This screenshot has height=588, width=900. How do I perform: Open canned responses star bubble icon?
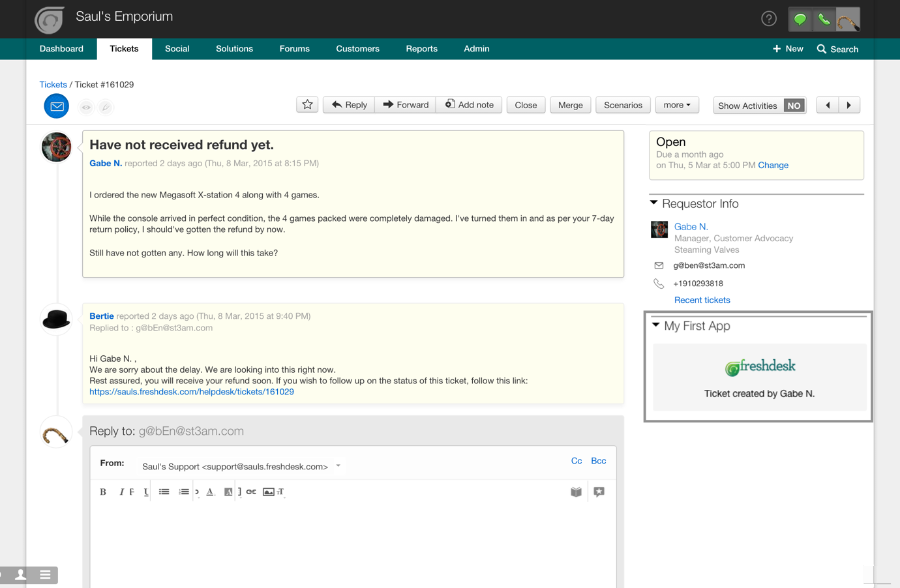599,492
